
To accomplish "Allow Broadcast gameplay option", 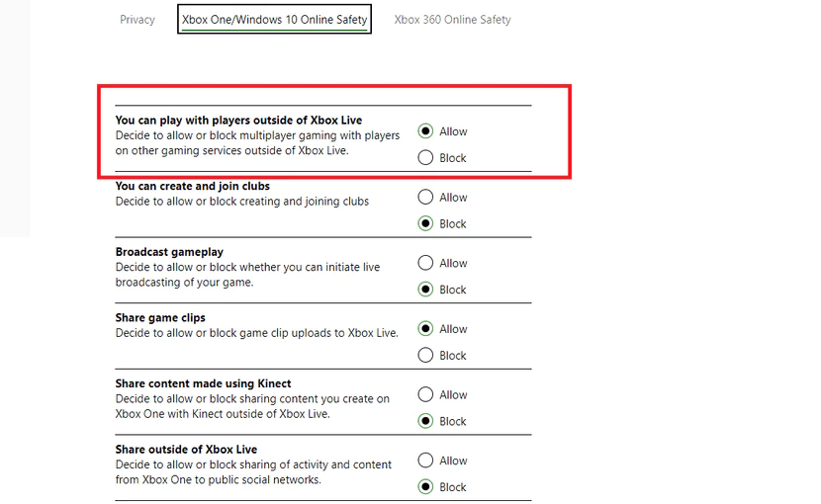I will click(x=426, y=263).
